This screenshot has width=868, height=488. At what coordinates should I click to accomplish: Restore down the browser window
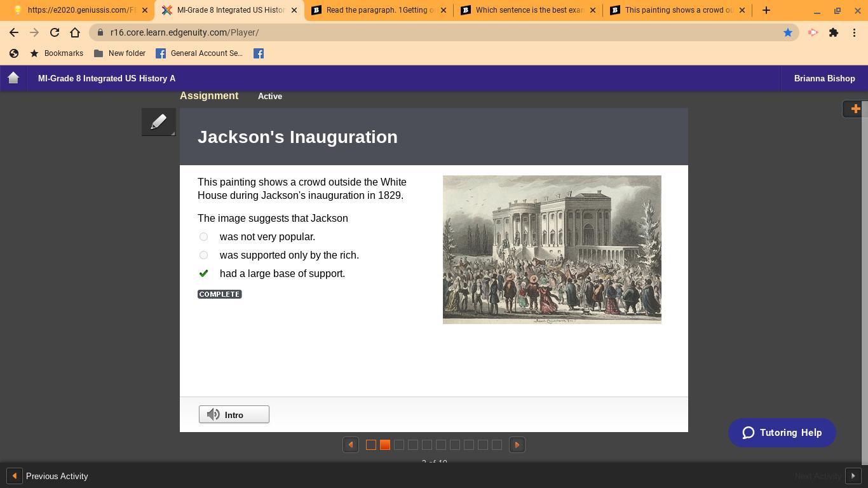tap(837, 10)
